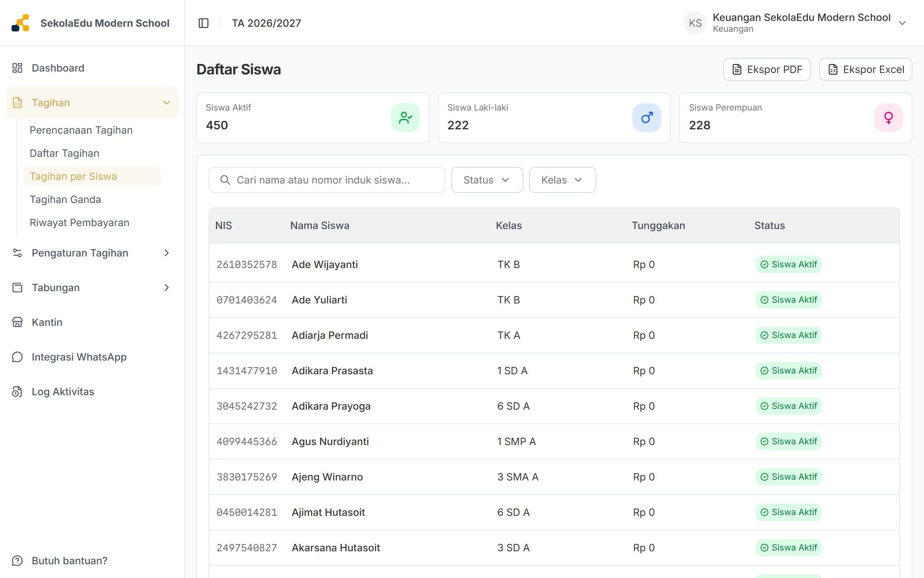Click the help question mark icon
This screenshot has width=924, height=578.
(17, 561)
